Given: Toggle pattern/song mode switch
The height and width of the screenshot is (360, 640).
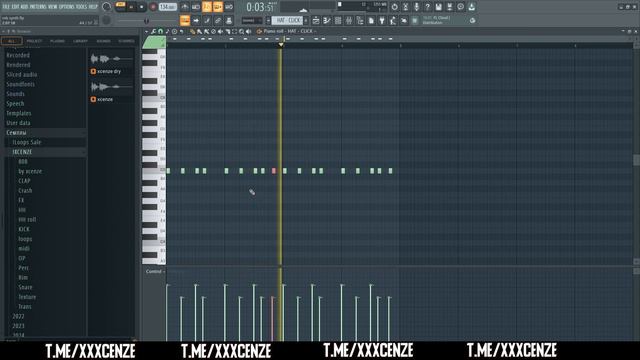Looking at the screenshot, I should coord(120,6).
